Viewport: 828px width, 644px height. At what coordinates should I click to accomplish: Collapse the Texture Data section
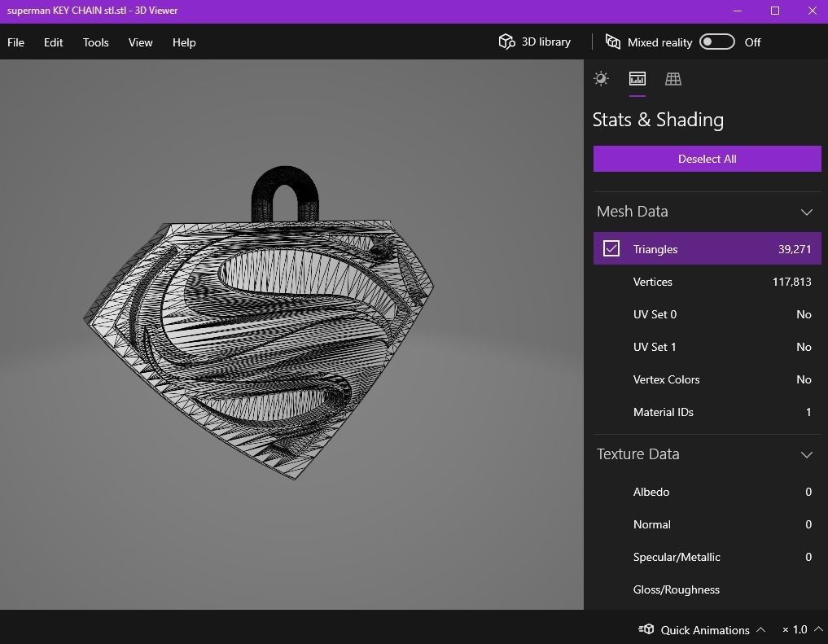click(806, 454)
